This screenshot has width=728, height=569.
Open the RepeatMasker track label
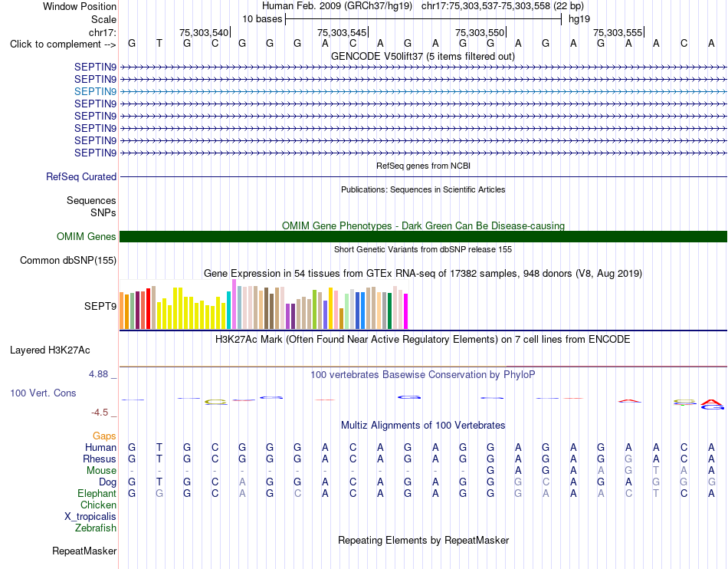[84, 551]
